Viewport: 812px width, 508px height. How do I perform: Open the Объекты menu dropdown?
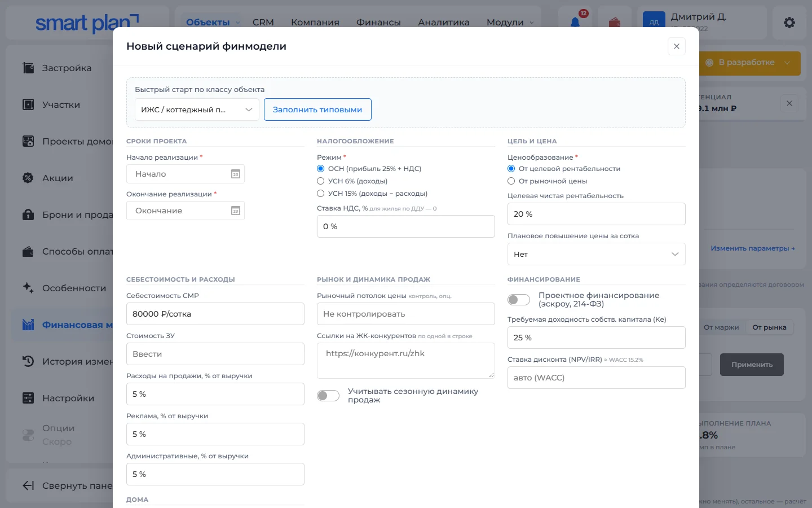(x=213, y=23)
